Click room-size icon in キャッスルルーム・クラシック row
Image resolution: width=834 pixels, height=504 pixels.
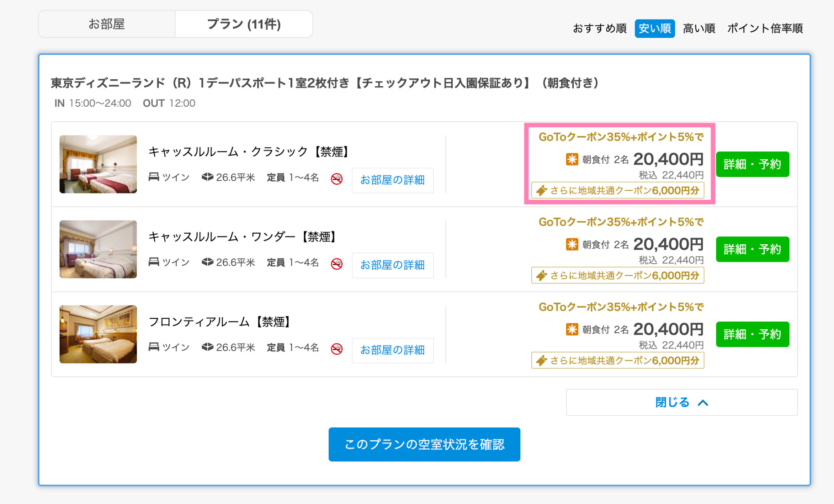click(x=208, y=177)
